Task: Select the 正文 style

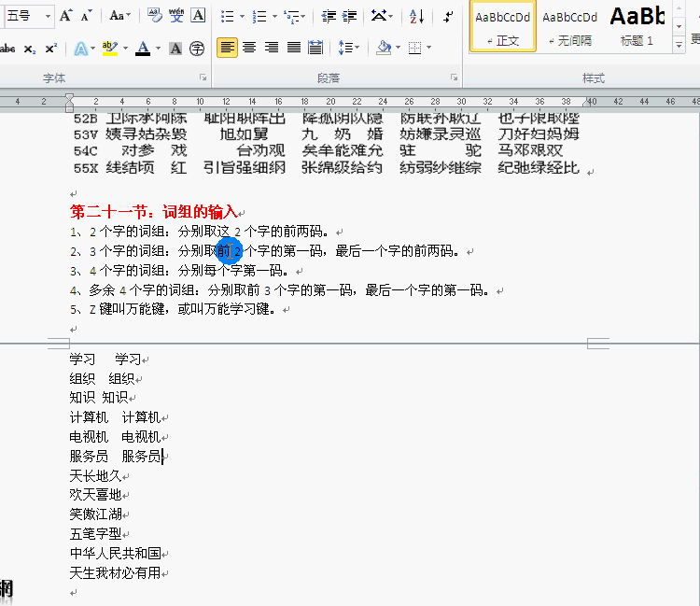Action: click(x=503, y=27)
